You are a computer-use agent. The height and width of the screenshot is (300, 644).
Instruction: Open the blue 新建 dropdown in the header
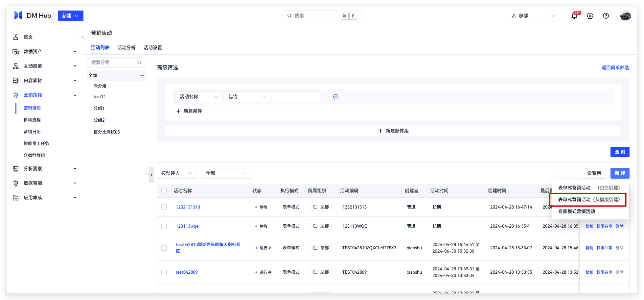(71, 16)
